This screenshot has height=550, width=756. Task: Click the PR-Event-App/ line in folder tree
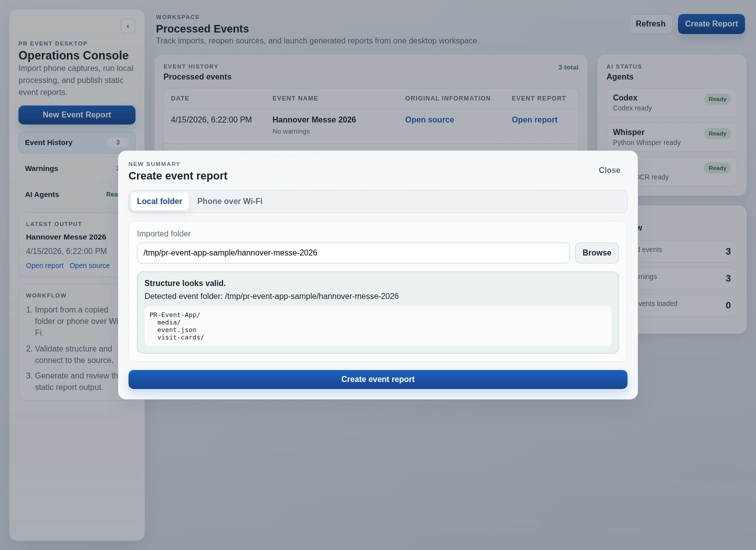tap(174, 315)
